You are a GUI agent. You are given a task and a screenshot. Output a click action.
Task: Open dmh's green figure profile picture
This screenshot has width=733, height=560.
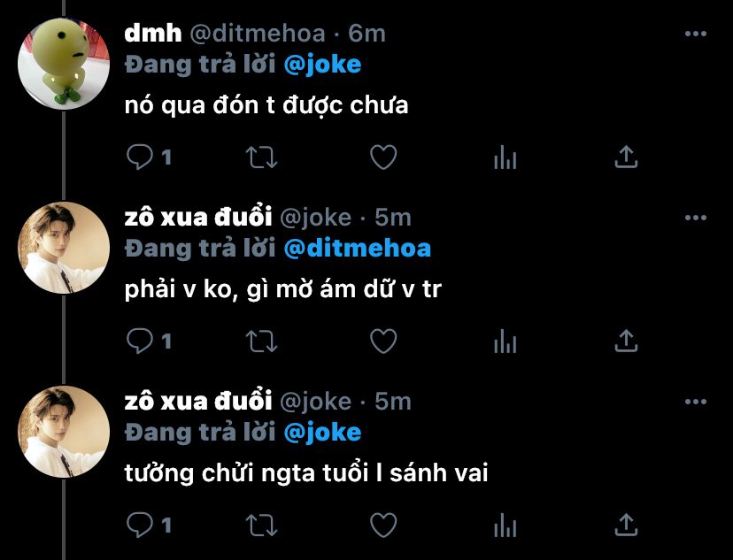click(x=64, y=64)
